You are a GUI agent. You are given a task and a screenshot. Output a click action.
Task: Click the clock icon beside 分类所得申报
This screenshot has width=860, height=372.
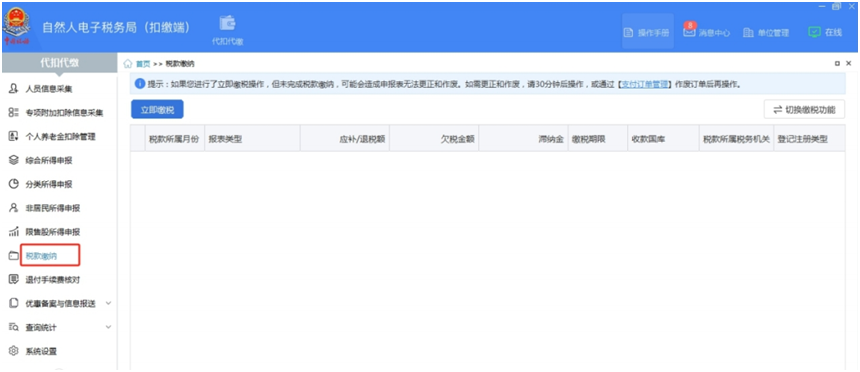(14, 184)
